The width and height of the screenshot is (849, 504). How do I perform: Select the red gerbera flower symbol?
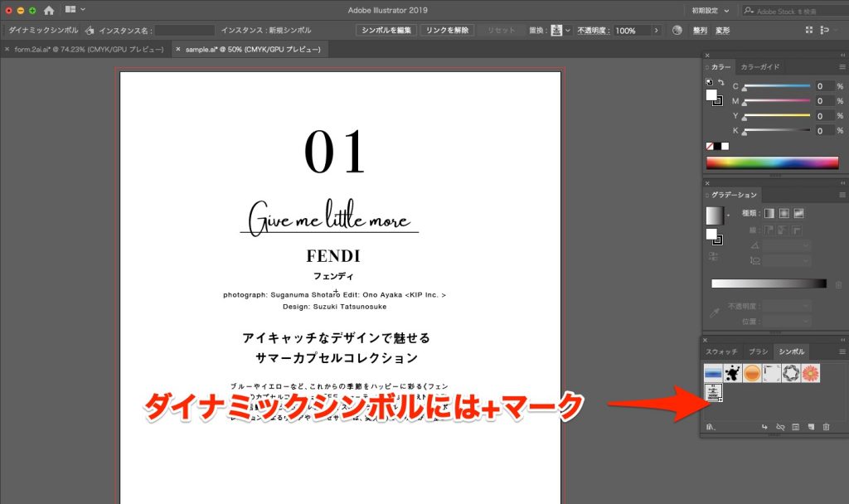coord(811,373)
